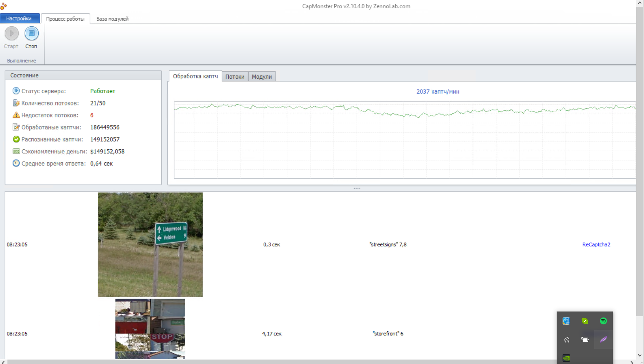The width and height of the screenshot is (644, 364).
Task: Click the clock icon beside Среднее время ответа
Action: point(16,163)
